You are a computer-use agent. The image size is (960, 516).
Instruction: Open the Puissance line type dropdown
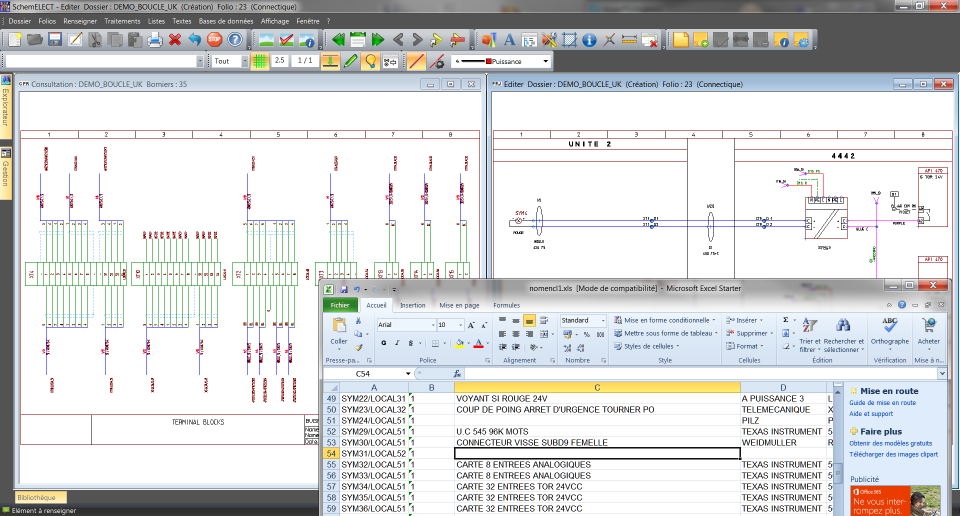(x=546, y=61)
